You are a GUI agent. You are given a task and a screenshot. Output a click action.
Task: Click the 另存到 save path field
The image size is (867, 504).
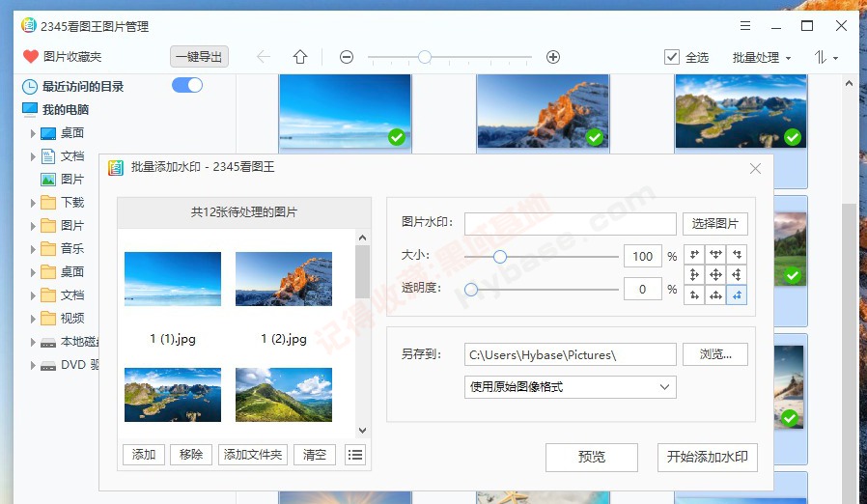point(570,354)
